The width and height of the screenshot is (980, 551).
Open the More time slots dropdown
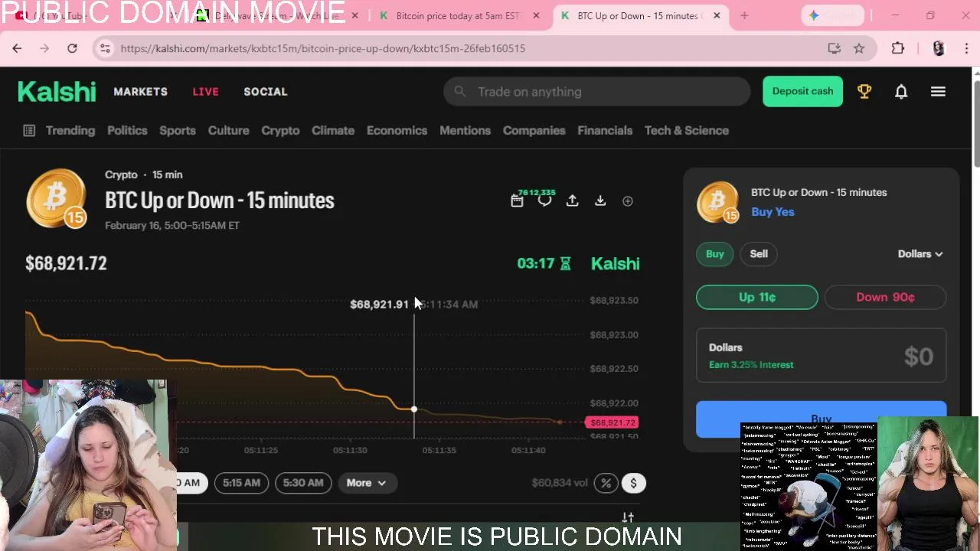pyautogui.click(x=366, y=483)
